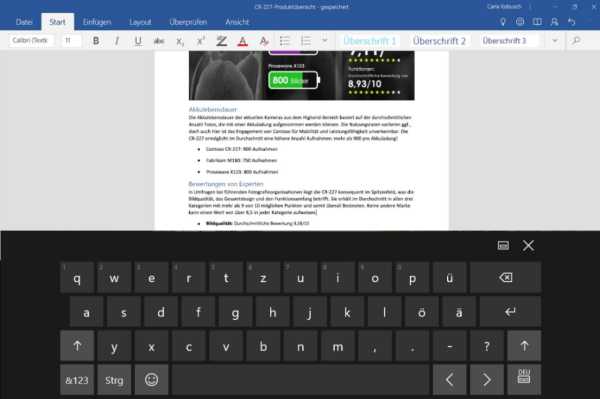Click the text highlight color icon
600x399 pixels.
click(222, 41)
